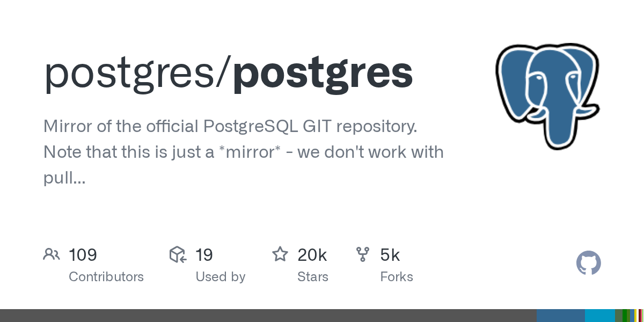Select the Forks label

(397, 277)
